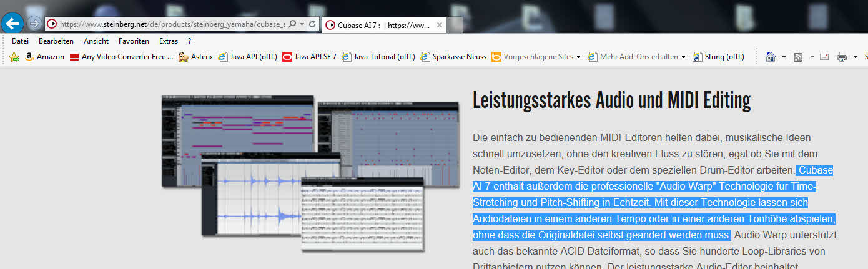Click the heading Leistungsstarkes Audio und MIDI Editing
The width and height of the screenshot is (868, 269).
point(612,100)
